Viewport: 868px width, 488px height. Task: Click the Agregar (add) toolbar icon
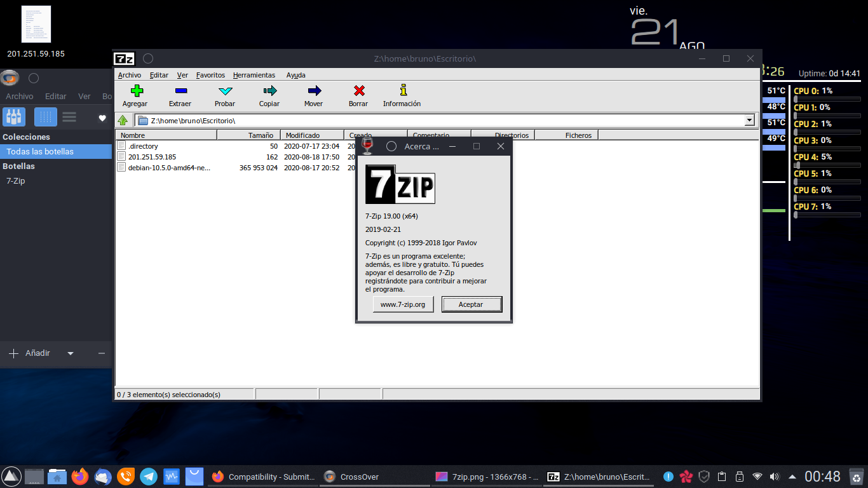tap(137, 91)
